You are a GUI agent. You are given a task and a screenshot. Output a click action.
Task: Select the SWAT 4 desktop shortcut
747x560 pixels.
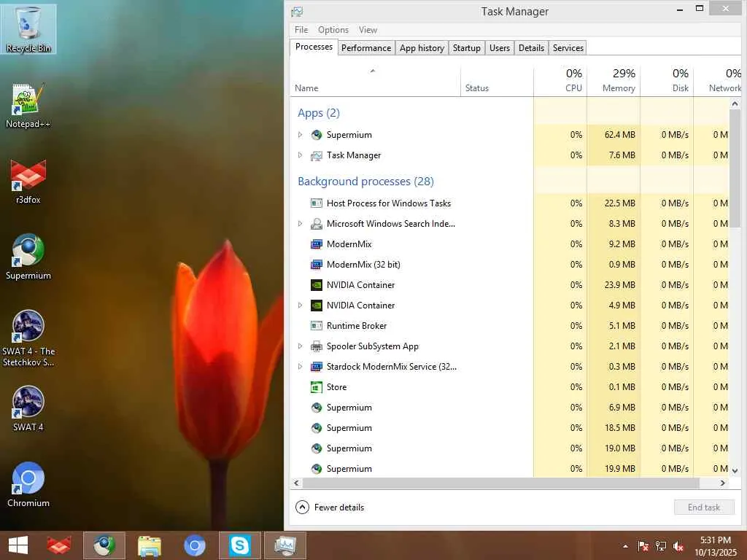coord(28,408)
